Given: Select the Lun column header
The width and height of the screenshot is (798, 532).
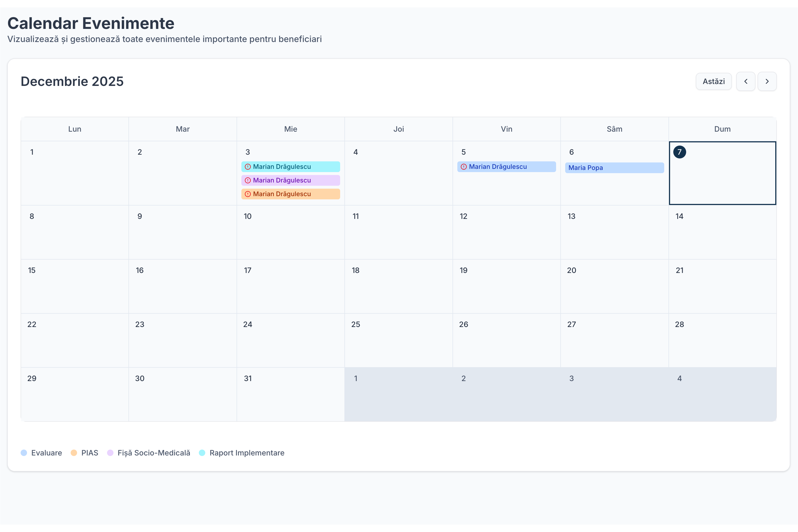Looking at the screenshot, I should point(75,129).
